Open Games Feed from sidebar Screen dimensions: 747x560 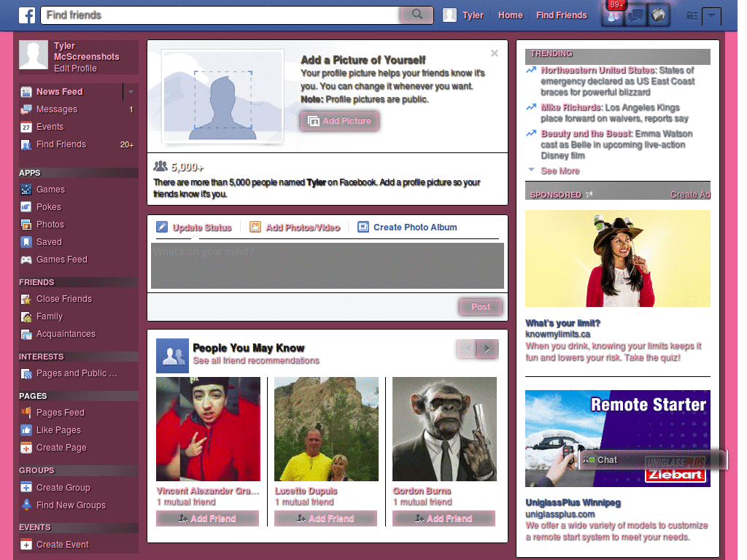click(54, 260)
